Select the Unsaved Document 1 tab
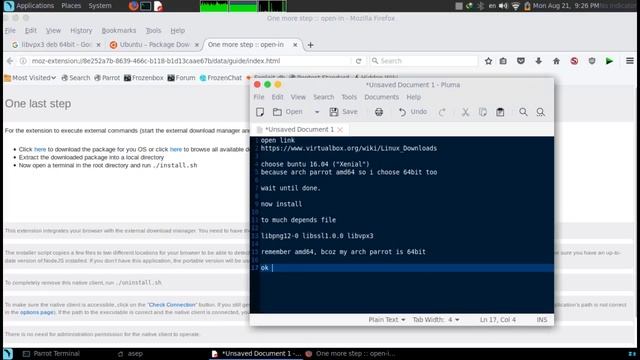This screenshot has height=360, width=640. click(x=299, y=129)
